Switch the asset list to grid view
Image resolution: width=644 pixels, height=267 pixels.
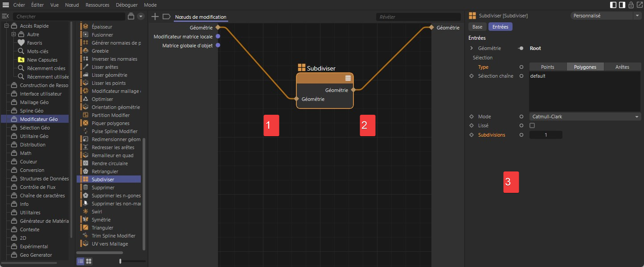pyautogui.click(x=89, y=261)
